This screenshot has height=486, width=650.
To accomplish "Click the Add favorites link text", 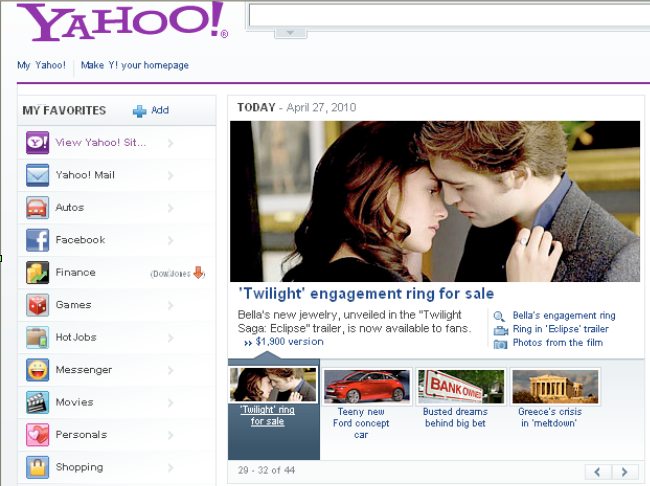I will (x=160, y=110).
